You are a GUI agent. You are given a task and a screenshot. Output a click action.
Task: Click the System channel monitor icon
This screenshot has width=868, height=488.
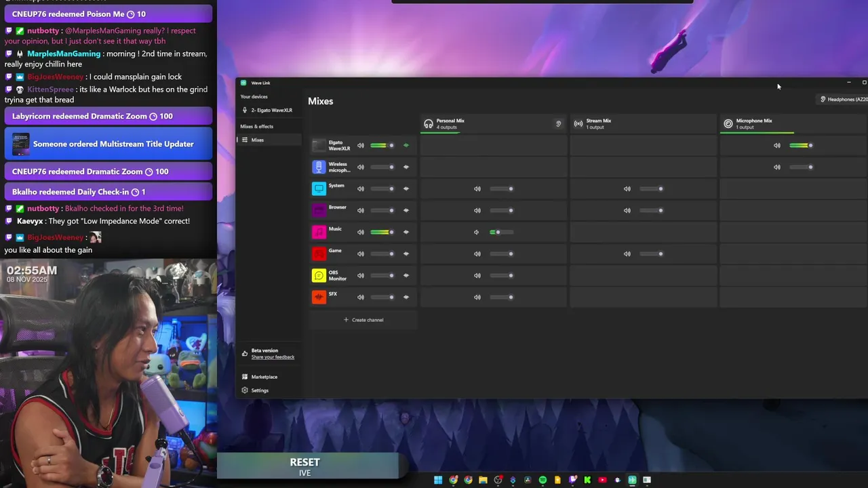[x=319, y=188]
